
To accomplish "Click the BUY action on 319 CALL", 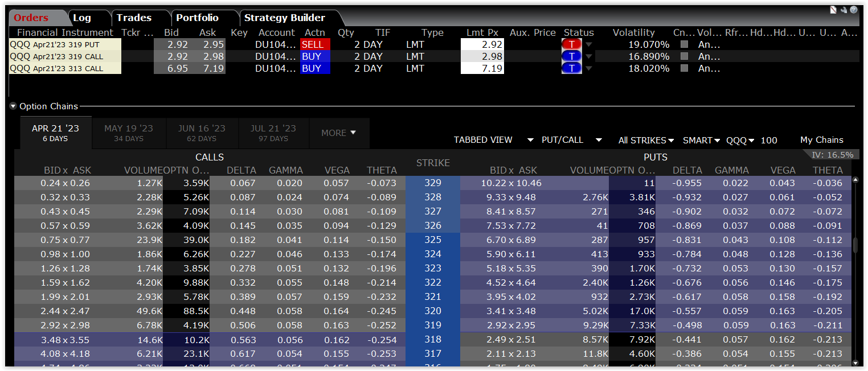I will click(315, 56).
